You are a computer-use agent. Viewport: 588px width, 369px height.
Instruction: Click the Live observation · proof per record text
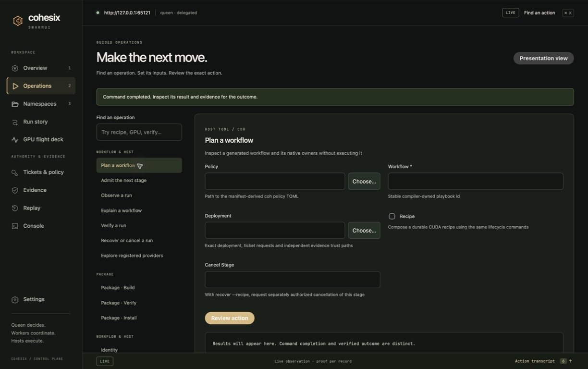tap(313, 361)
